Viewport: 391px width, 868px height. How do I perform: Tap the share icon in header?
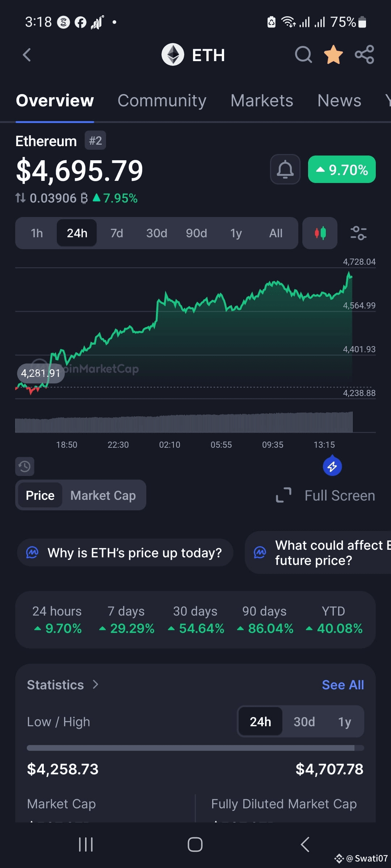[x=365, y=55]
